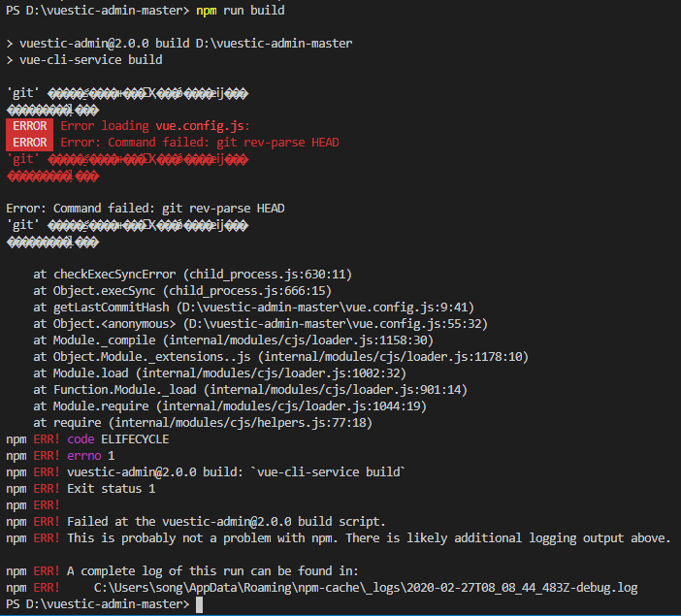
Task: Click the Object.execSync stack frame
Action: pos(182,291)
